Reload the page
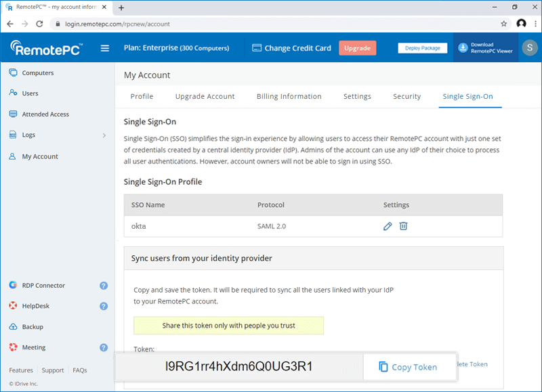Viewport: 542px width, 392px height. coord(39,24)
